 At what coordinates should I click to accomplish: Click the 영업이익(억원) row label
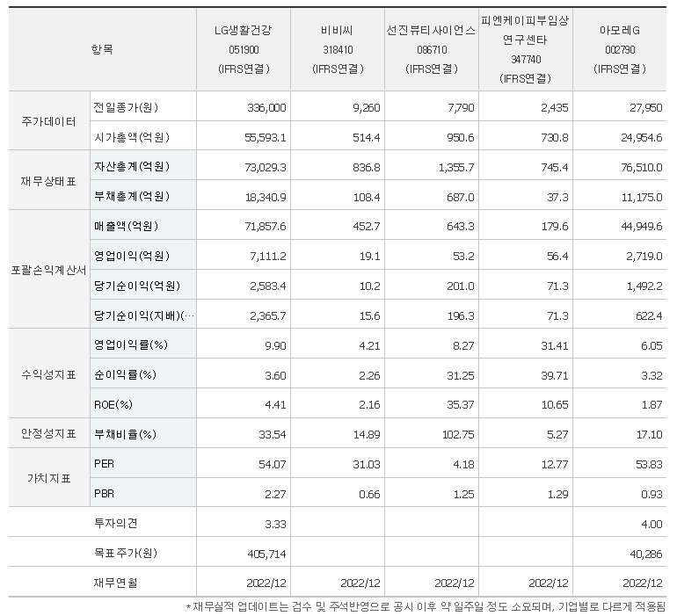click(x=132, y=256)
